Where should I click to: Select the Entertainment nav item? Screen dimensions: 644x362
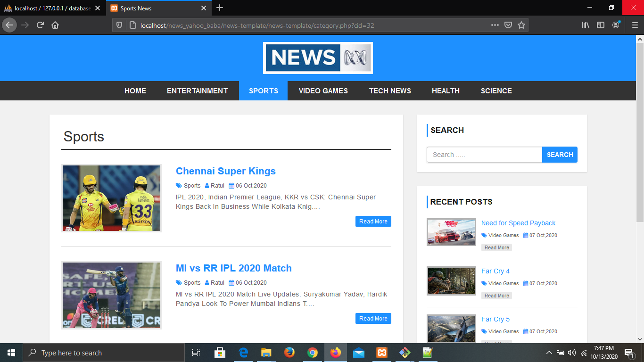tap(197, 90)
